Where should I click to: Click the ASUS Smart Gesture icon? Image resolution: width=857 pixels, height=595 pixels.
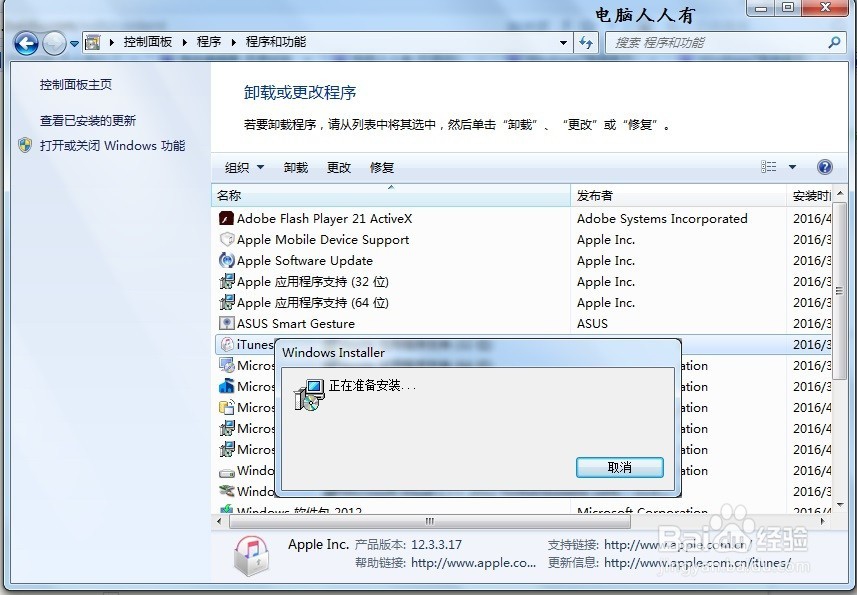coord(226,323)
